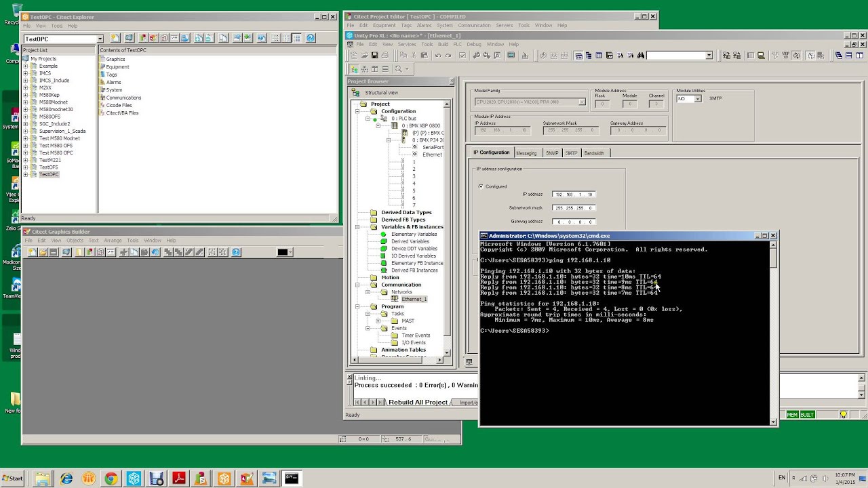Click Print icon in Unity Pro toolbar
Viewport: 868px width, 488px height.
(x=385, y=56)
